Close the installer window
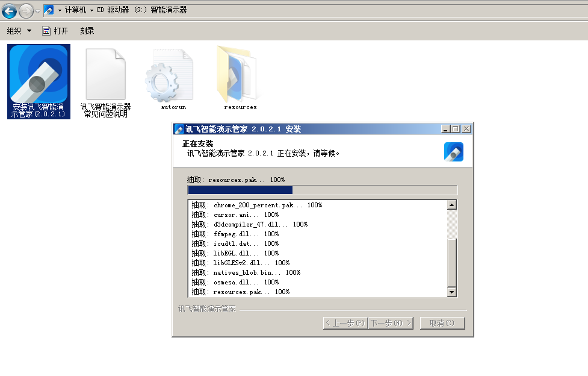Viewport: 588px width, 376px height. [x=466, y=129]
